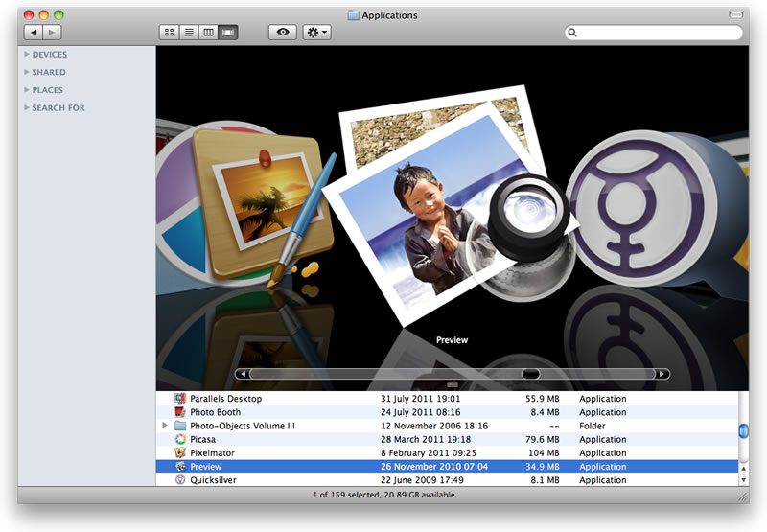
Task: Select the Quicksilver application icon row
Action: click(180, 480)
